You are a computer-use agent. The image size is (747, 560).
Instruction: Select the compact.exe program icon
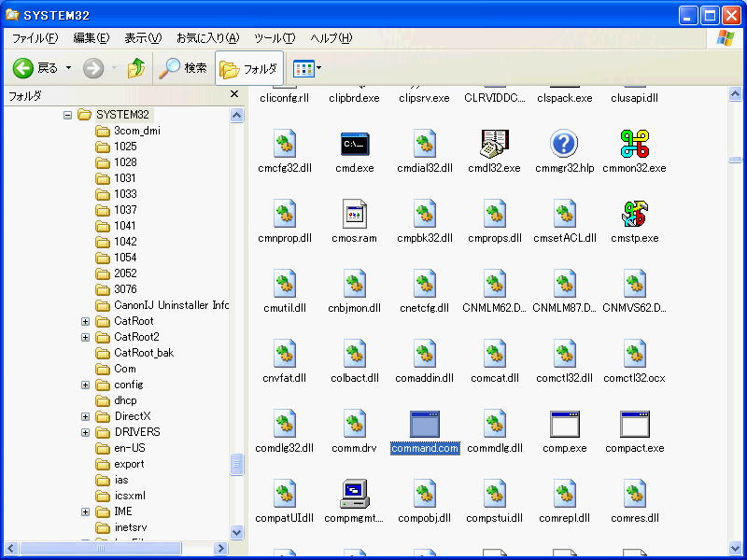pos(634,424)
